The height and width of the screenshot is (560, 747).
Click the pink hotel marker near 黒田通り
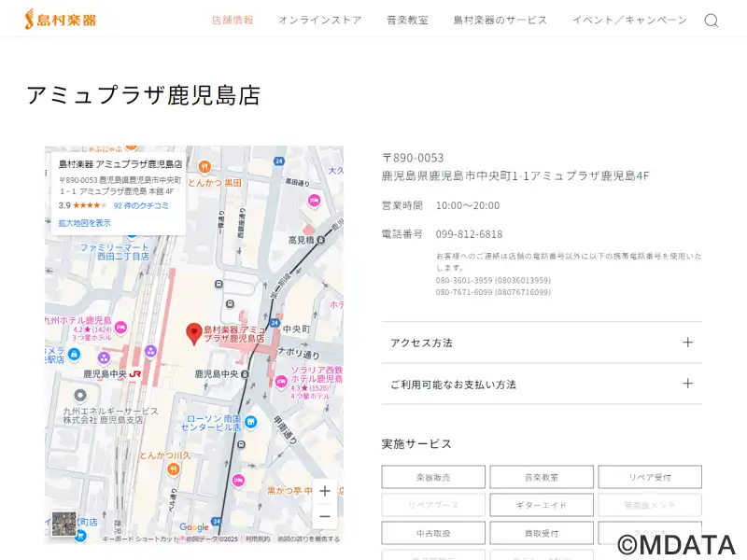314,201
